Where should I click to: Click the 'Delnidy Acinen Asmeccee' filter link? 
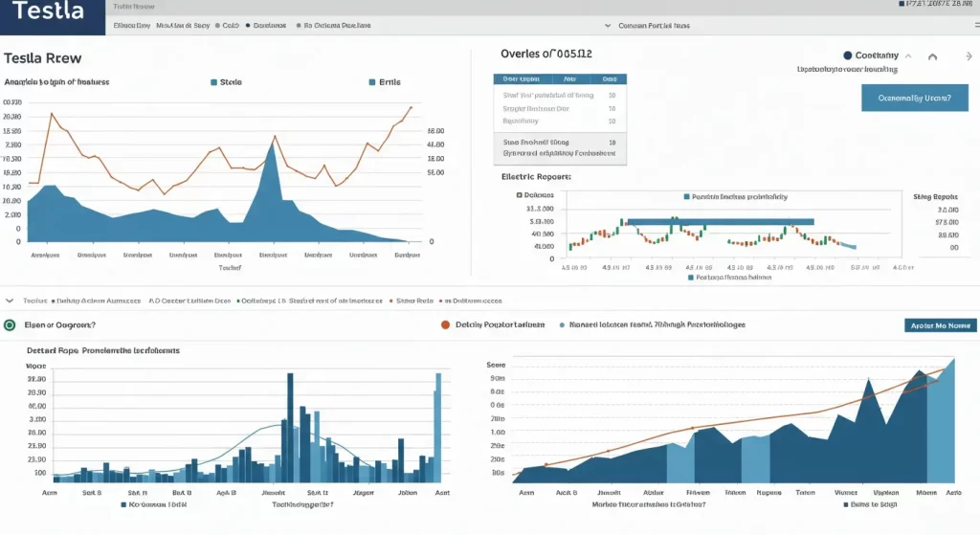99,301
